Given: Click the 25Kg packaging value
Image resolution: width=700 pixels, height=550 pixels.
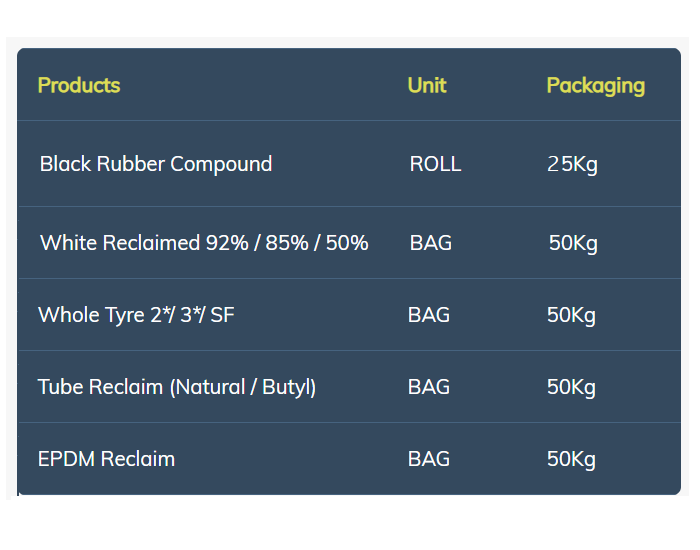Looking at the screenshot, I should 572,165.
